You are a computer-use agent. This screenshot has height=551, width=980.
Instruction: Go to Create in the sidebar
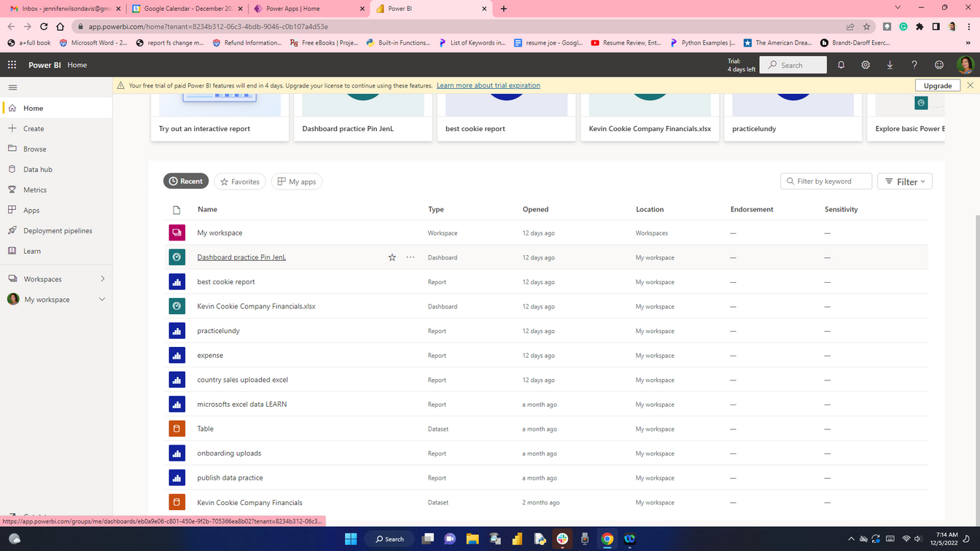[56, 128]
